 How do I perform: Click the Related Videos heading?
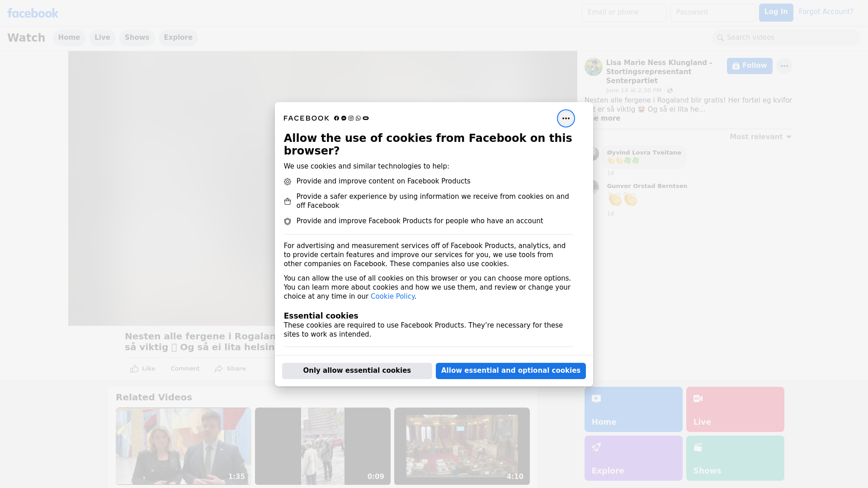pyautogui.click(x=154, y=397)
